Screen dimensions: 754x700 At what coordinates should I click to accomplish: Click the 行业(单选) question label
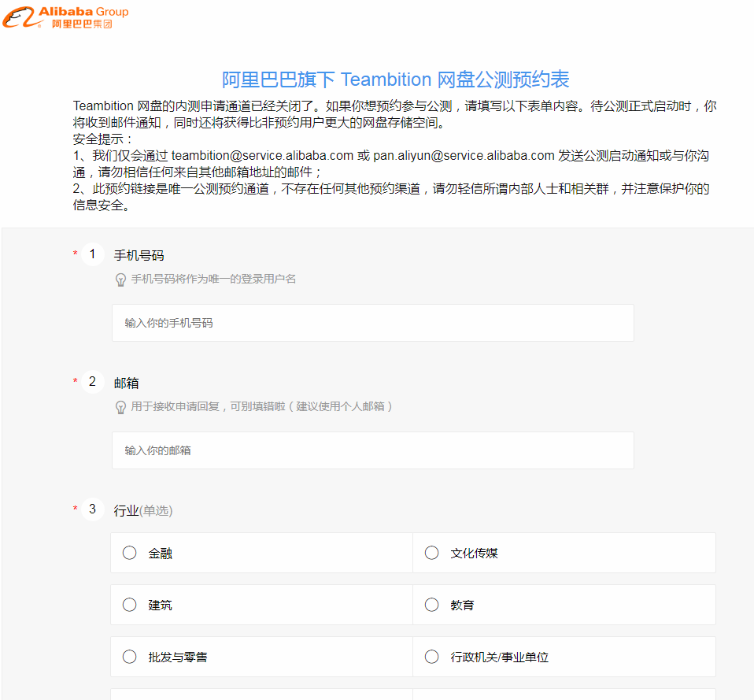pos(143,511)
